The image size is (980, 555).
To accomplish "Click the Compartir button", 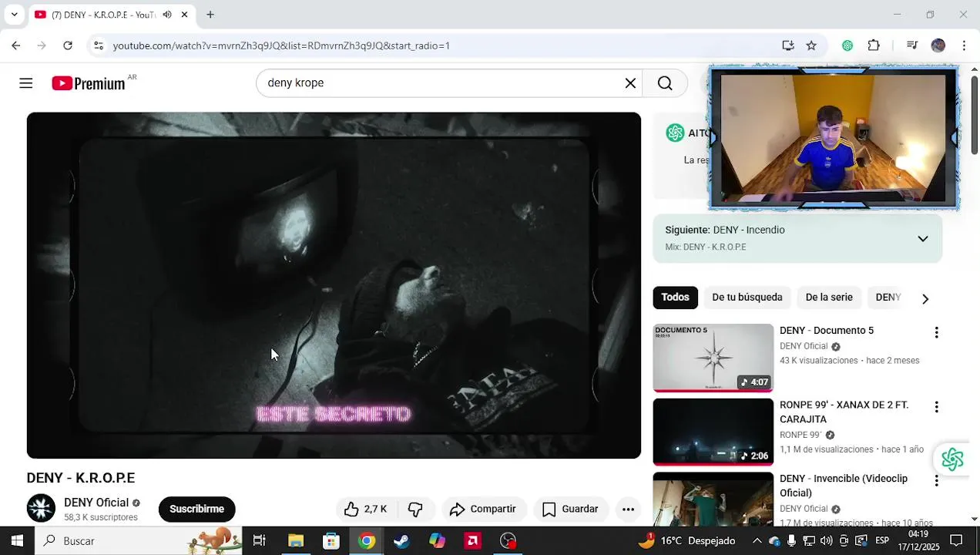I will pyautogui.click(x=483, y=509).
